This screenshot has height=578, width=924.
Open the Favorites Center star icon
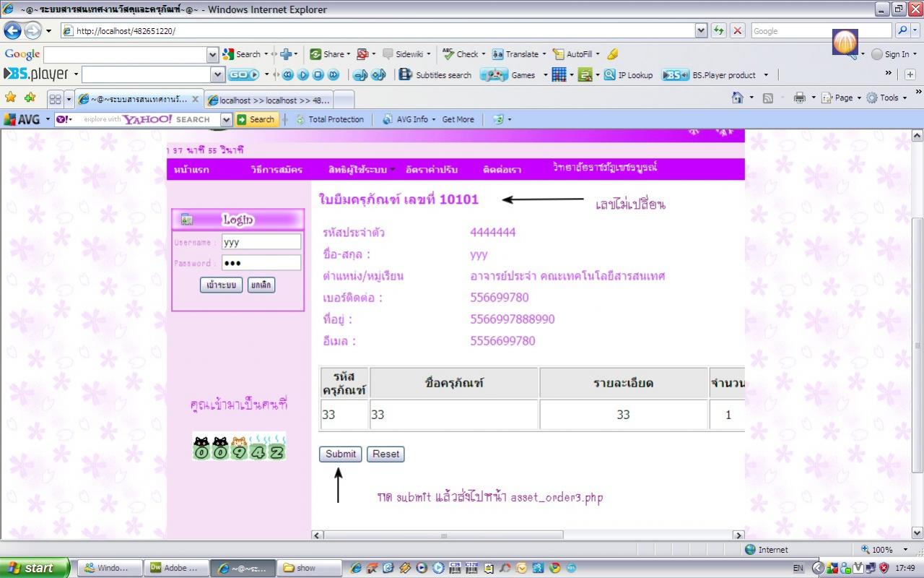(10, 98)
